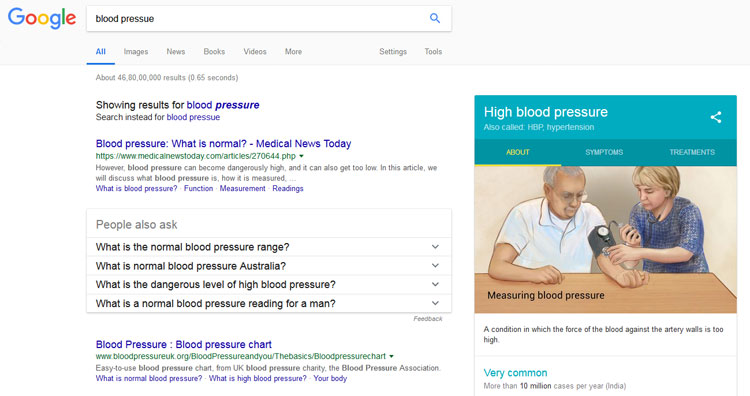The height and width of the screenshot is (396, 750).
Task: Click the medicalnewstoday.com green URL
Action: pos(196,156)
